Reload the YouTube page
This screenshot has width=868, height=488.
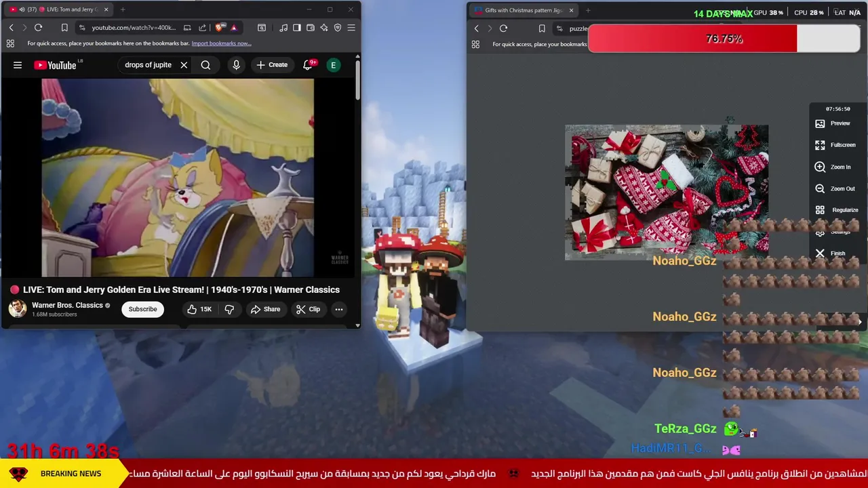tap(38, 28)
